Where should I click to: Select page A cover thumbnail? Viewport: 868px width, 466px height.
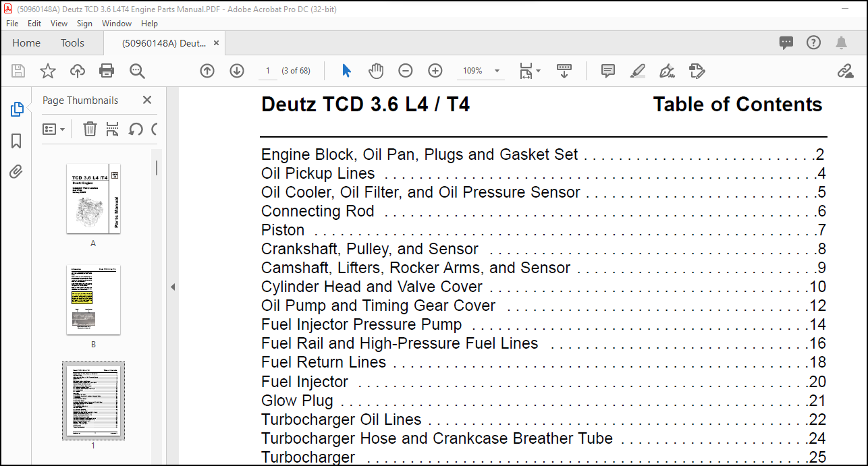pos(93,199)
